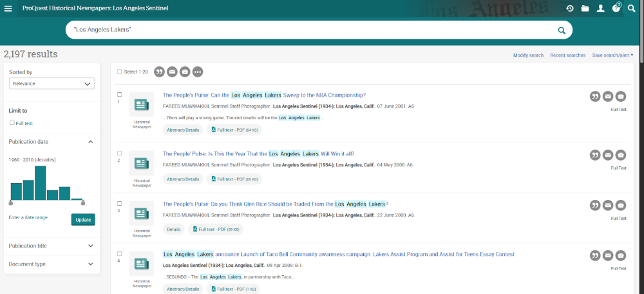Screen dimensions: 644x294
Task: Save selected items using toolbar save icon
Action: [185, 72]
